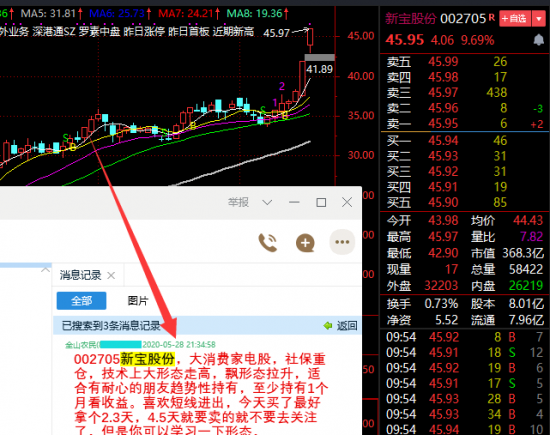Select the 卖一 45.95 order row

click(x=465, y=123)
